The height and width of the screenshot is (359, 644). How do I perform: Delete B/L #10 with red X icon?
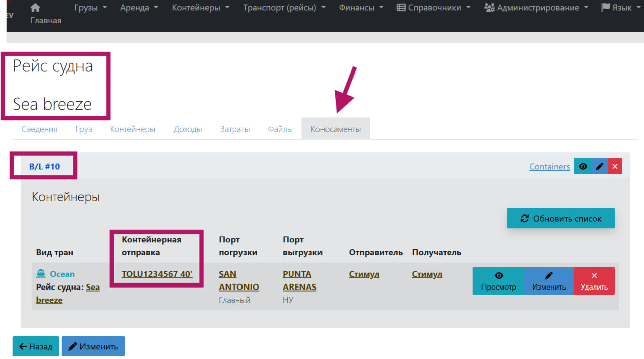615,167
